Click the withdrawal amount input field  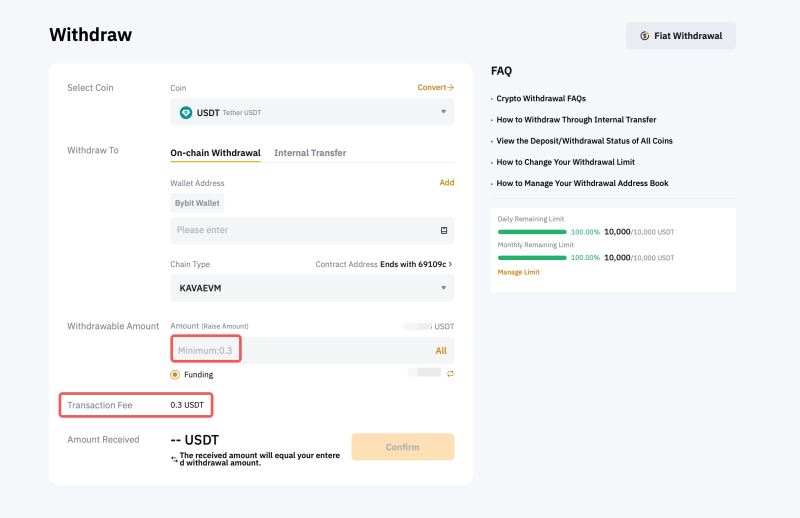coord(300,351)
